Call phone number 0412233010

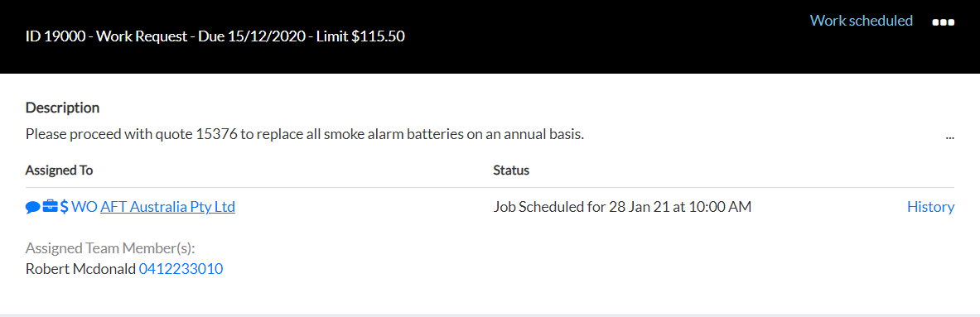[x=181, y=269]
